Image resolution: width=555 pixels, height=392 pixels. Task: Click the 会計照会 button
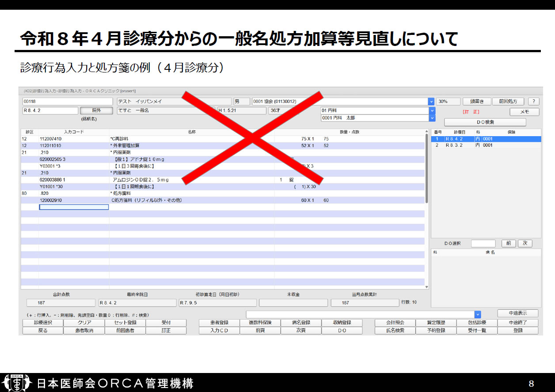click(x=395, y=323)
